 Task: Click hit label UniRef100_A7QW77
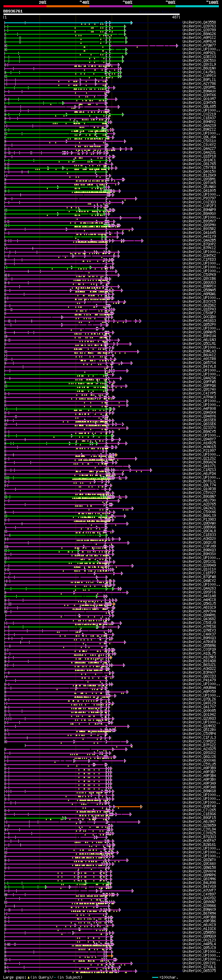[199, 45]
